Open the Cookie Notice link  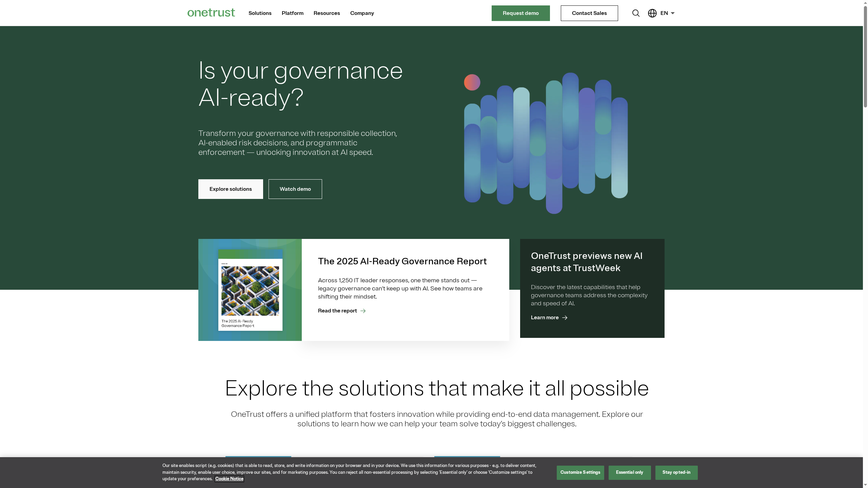(229, 479)
